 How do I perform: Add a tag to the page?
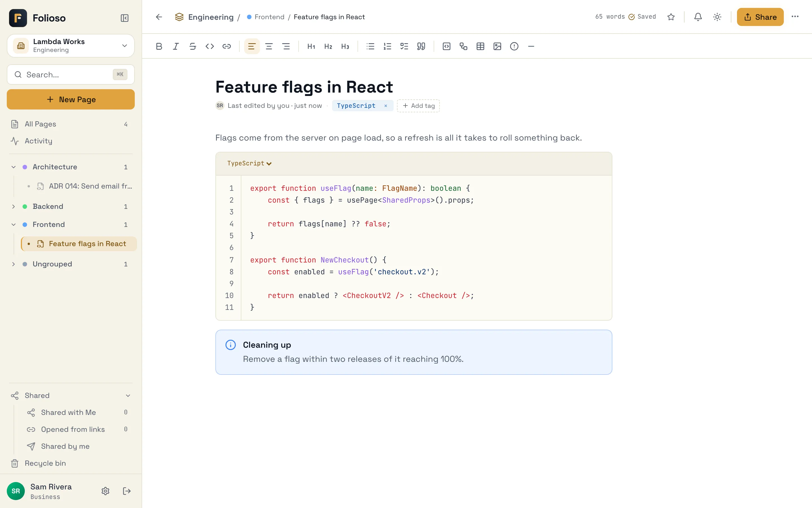418,106
